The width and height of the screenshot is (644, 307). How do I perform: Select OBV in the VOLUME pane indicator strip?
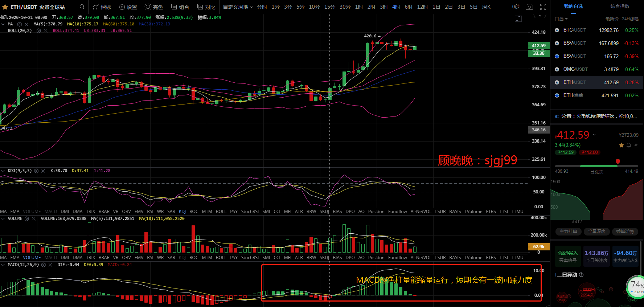pyautogui.click(x=127, y=258)
